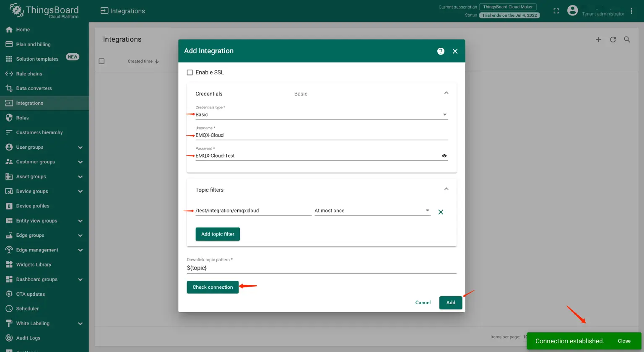
Task: Toggle password visibility eye icon
Action: click(444, 156)
